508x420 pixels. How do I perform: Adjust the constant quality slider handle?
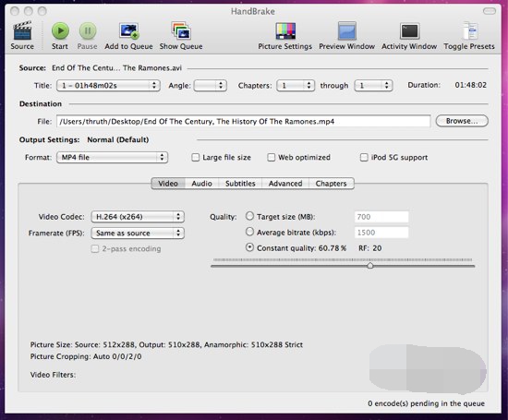click(370, 266)
